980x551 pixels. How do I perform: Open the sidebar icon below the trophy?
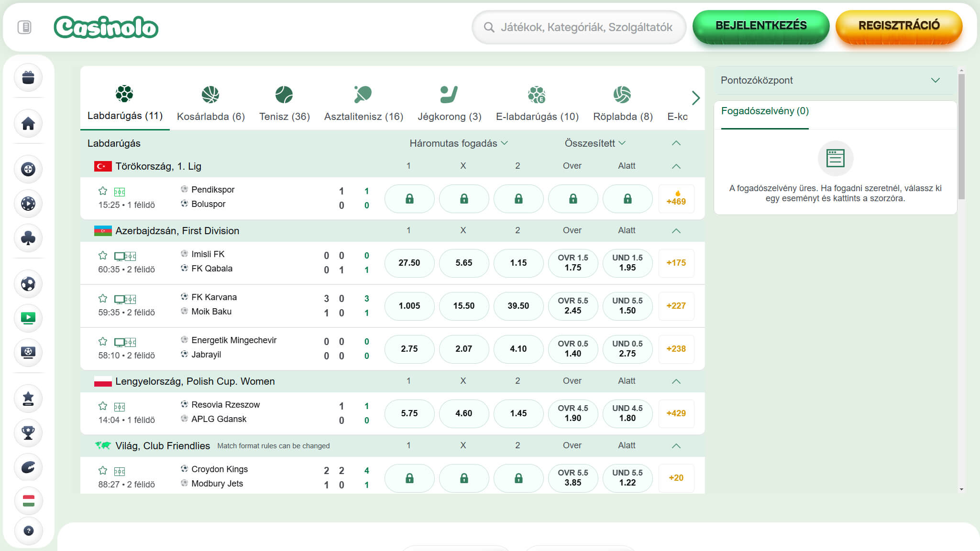tap(28, 467)
